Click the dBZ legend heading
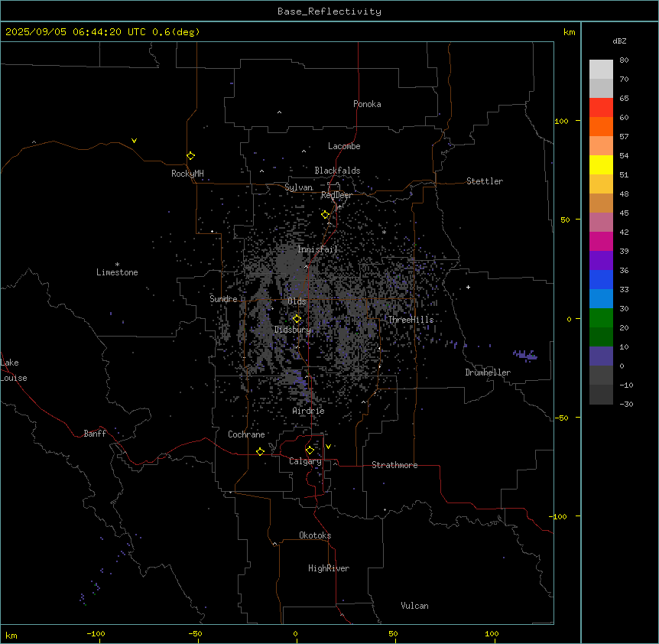 point(619,41)
